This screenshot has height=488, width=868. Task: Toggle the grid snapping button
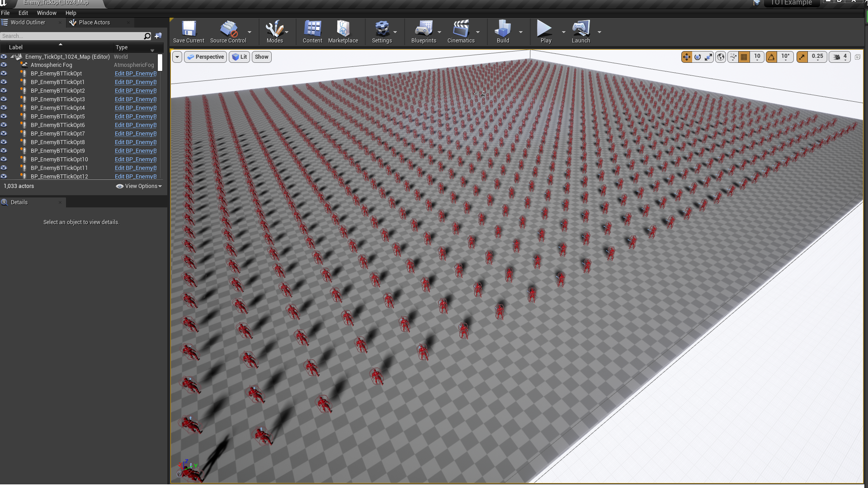coord(744,57)
